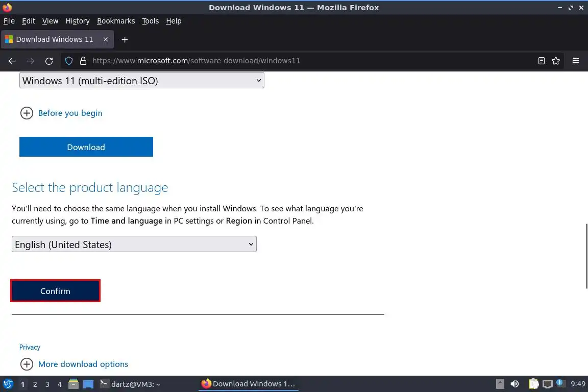The height and width of the screenshot is (392, 588).
Task: Click the plus icon beside More download options
Action: click(27, 364)
